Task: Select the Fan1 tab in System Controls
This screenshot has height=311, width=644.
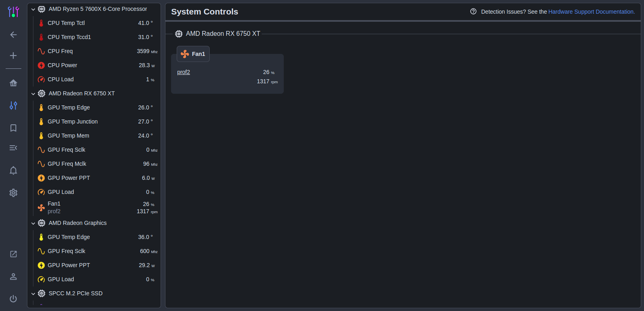Action: point(193,54)
